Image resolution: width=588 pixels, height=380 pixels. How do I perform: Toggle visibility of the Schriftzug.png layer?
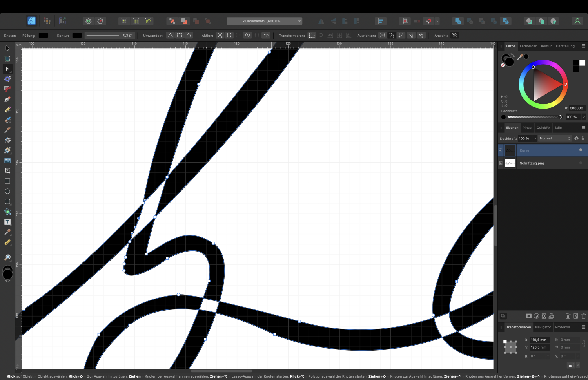coord(581,163)
